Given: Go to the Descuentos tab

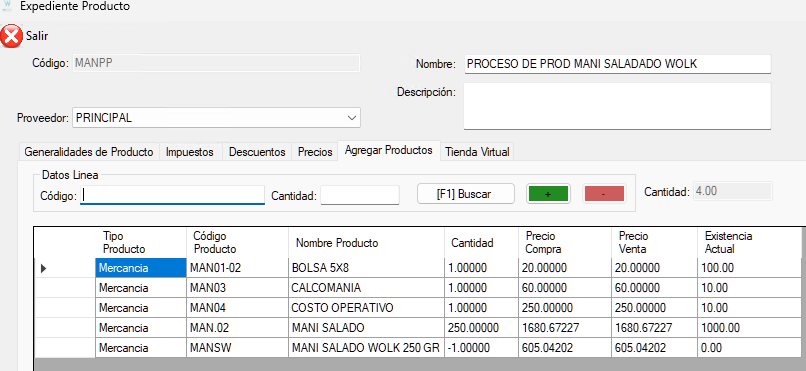Looking at the screenshot, I should (257, 152).
